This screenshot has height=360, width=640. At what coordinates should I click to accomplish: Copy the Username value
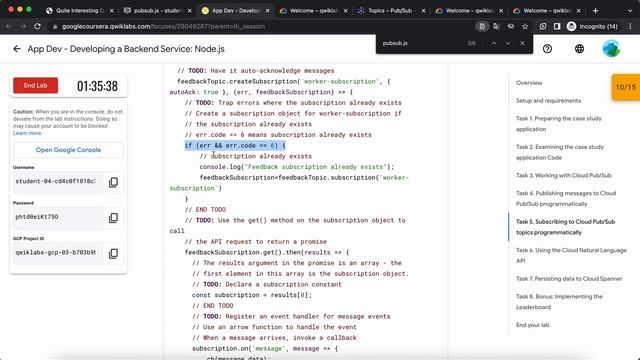(x=113, y=182)
